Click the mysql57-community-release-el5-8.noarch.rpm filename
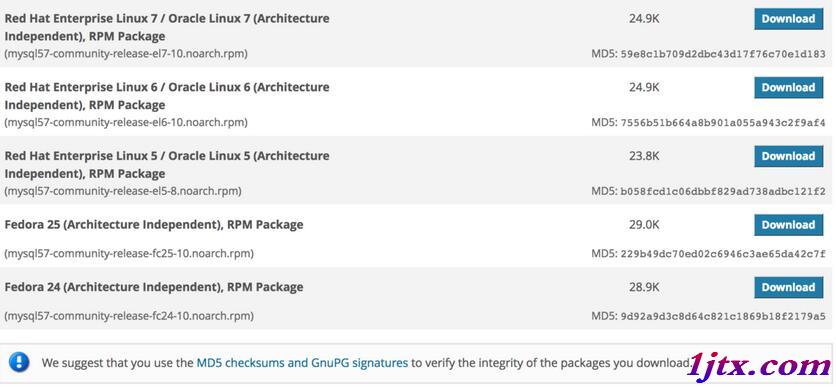This screenshot has height=387, width=836. pyautogui.click(x=123, y=191)
